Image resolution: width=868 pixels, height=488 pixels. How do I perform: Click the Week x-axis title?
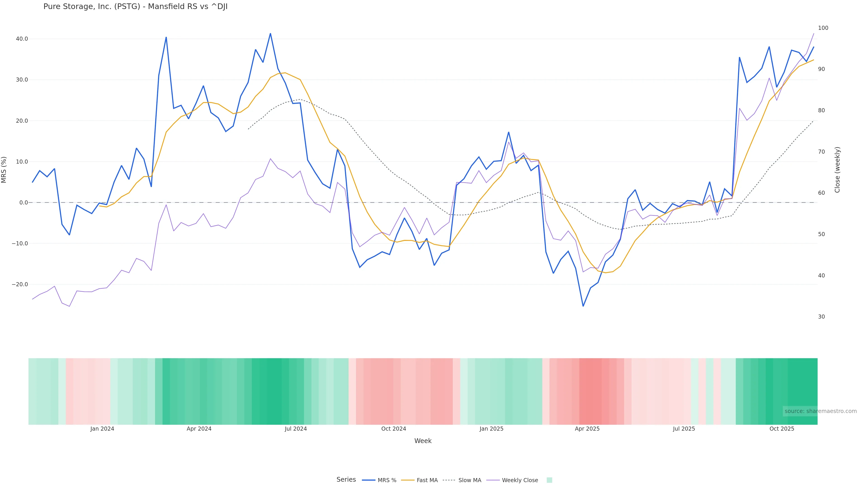(423, 441)
